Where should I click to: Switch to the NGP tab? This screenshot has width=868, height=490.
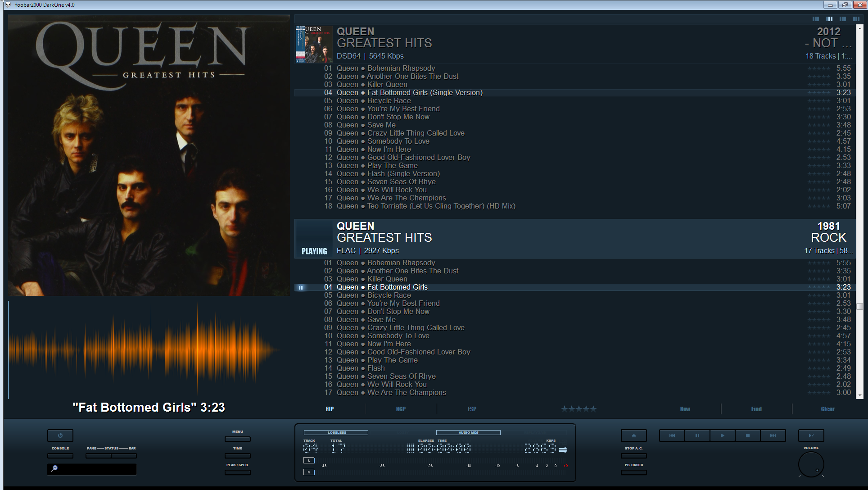[401, 409]
